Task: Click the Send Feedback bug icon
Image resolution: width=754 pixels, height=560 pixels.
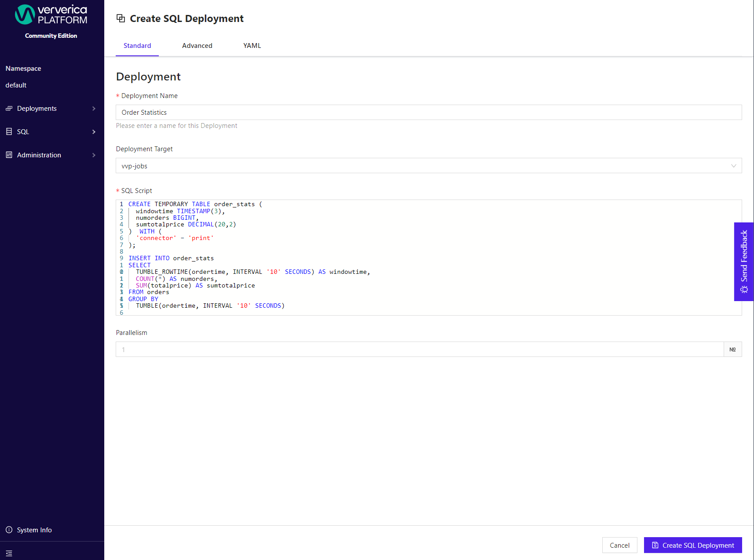Action: (x=744, y=289)
